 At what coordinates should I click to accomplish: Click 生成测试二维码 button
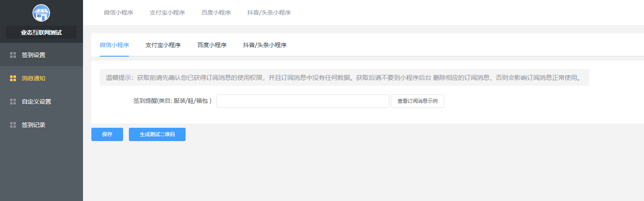[157, 134]
